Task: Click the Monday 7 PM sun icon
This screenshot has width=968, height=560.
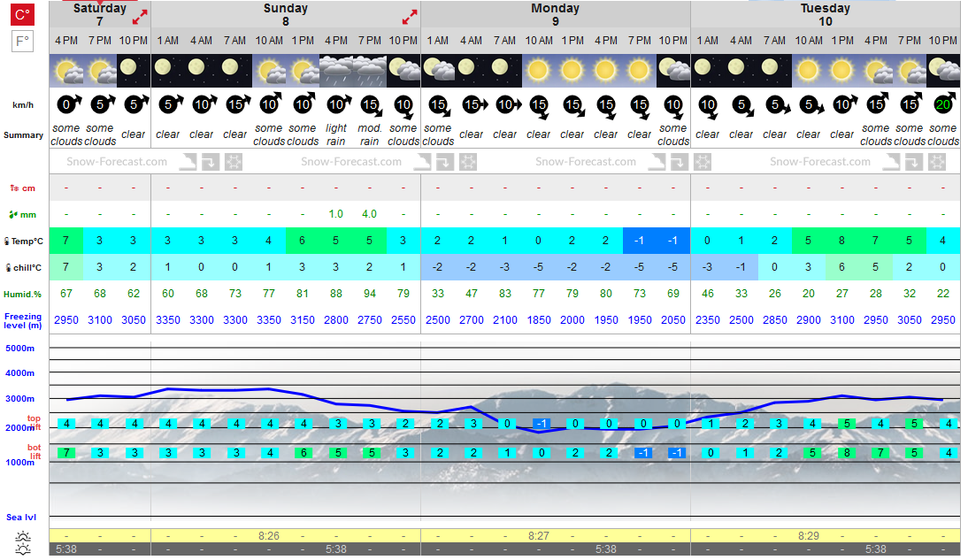Action: [640, 71]
